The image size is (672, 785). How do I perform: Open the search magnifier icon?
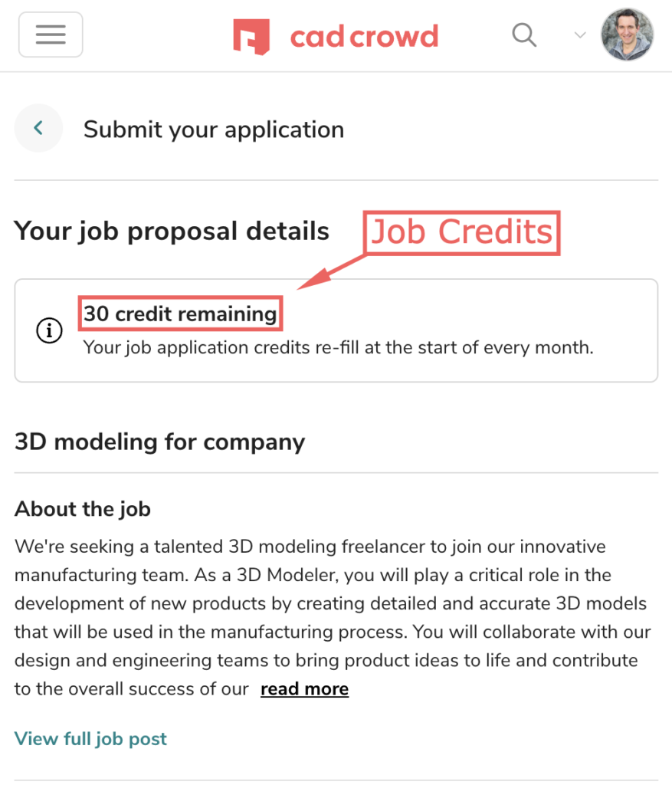click(524, 35)
